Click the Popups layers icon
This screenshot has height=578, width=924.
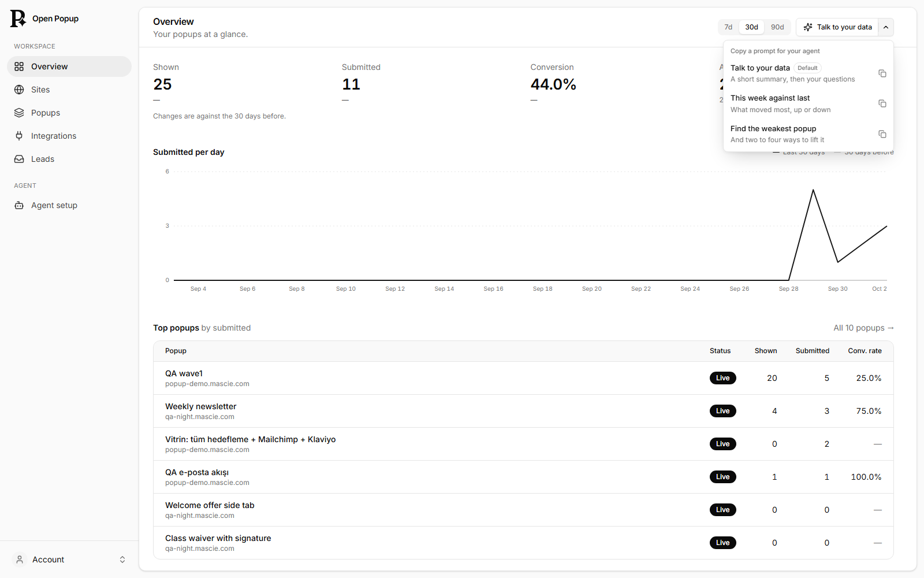pyautogui.click(x=19, y=113)
